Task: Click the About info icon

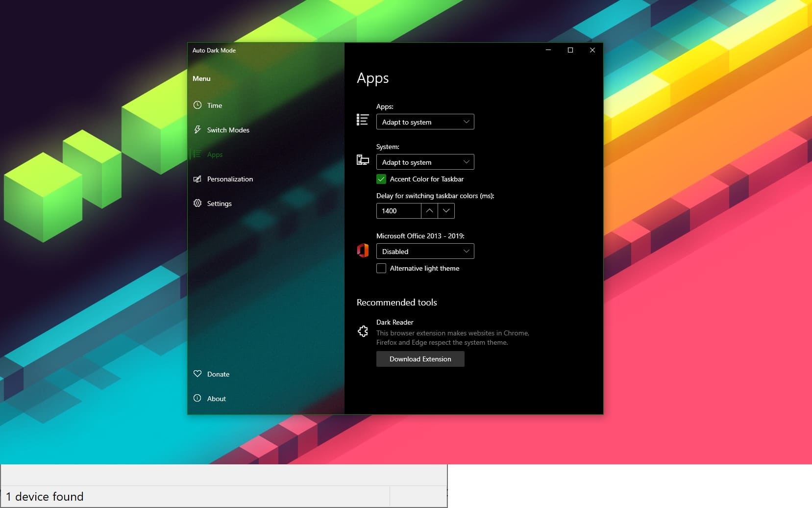Action: 197,398
